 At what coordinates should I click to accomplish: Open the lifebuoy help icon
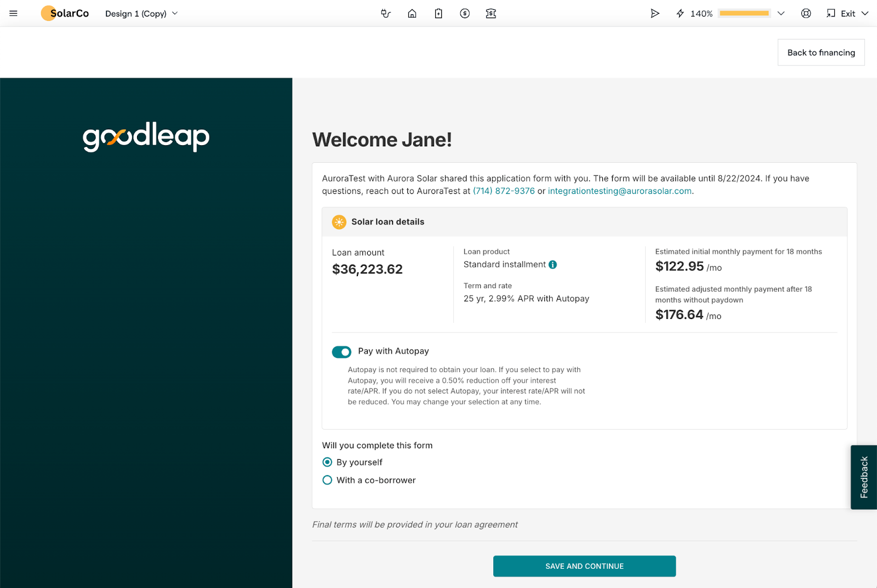pos(806,13)
